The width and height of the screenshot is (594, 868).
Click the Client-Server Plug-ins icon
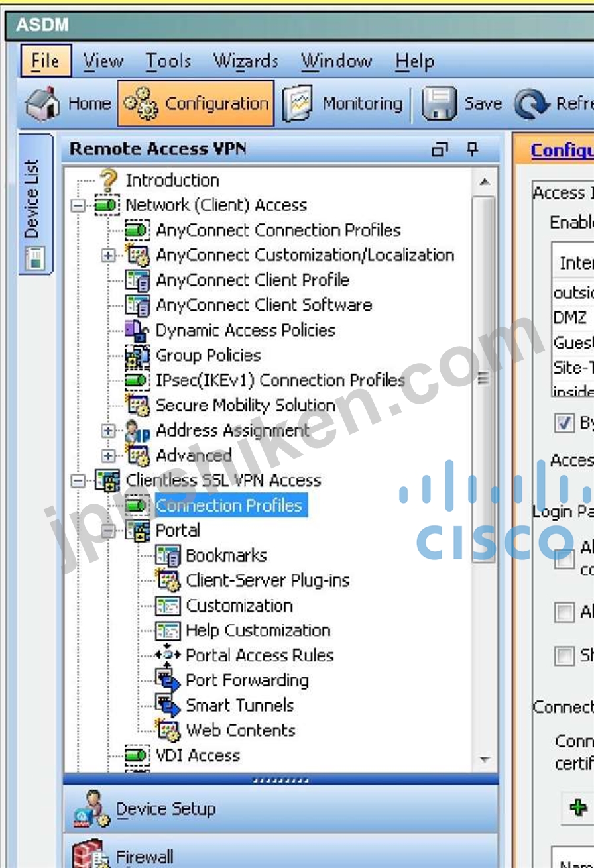tap(168, 581)
